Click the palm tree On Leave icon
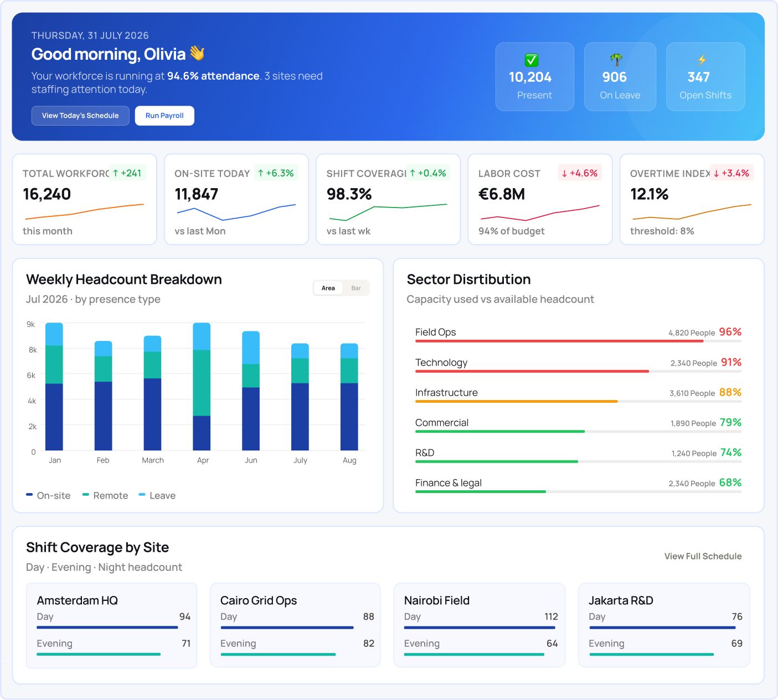This screenshot has width=778, height=700. click(x=616, y=60)
